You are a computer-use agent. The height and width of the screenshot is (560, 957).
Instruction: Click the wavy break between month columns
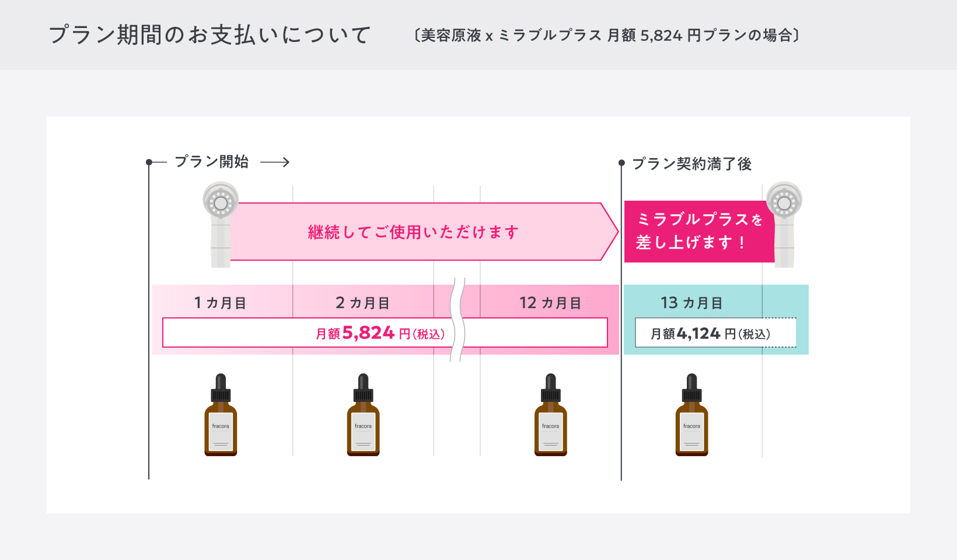tap(457, 319)
